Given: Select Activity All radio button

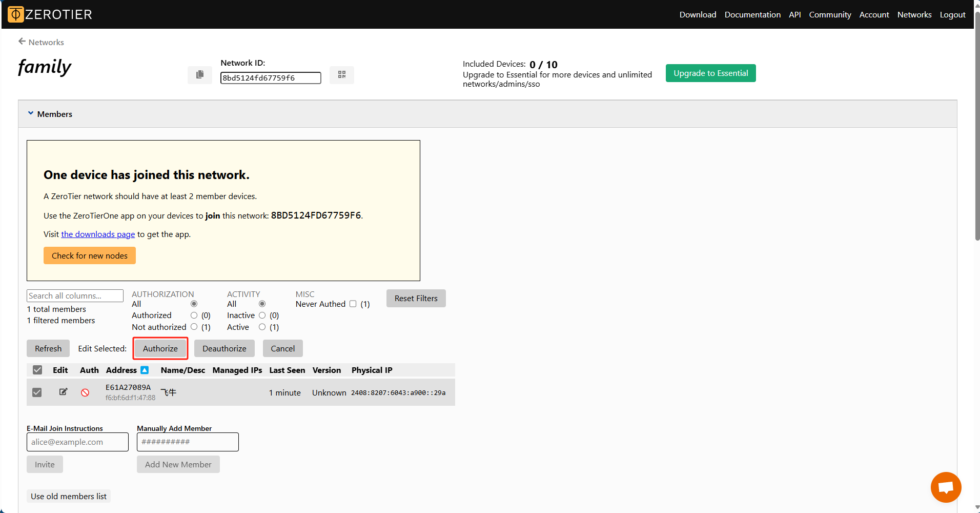Looking at the screenshot, I should click(x=262, y=304).
